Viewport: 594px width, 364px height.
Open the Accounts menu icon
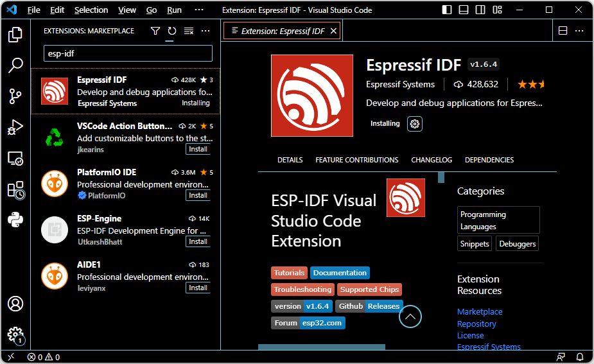[15, 304]
